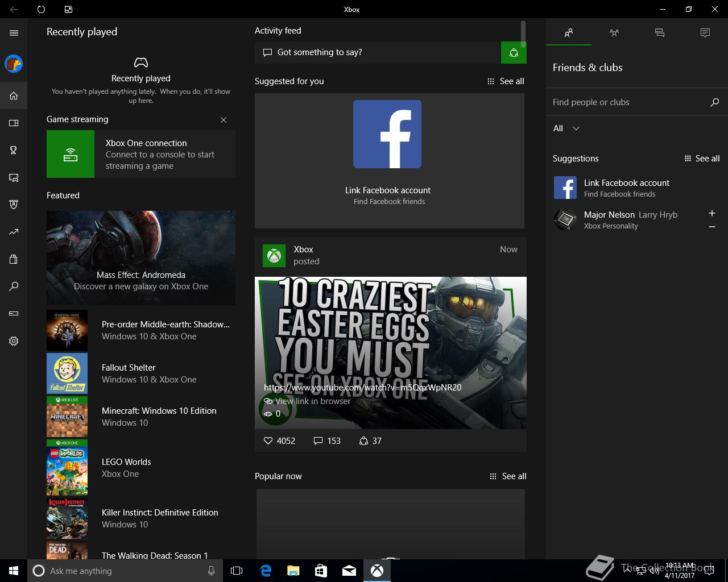The width and height of the screenshot is (728, 582).
Task: Switch to Messages tab icon
Action: click(660, 33)
